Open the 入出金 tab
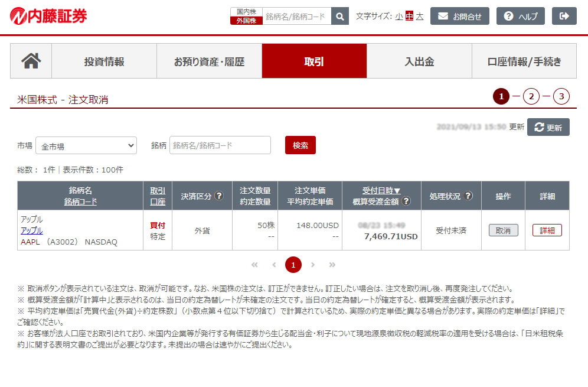Viewport: 588px width, 387px height. pos(419,61)
